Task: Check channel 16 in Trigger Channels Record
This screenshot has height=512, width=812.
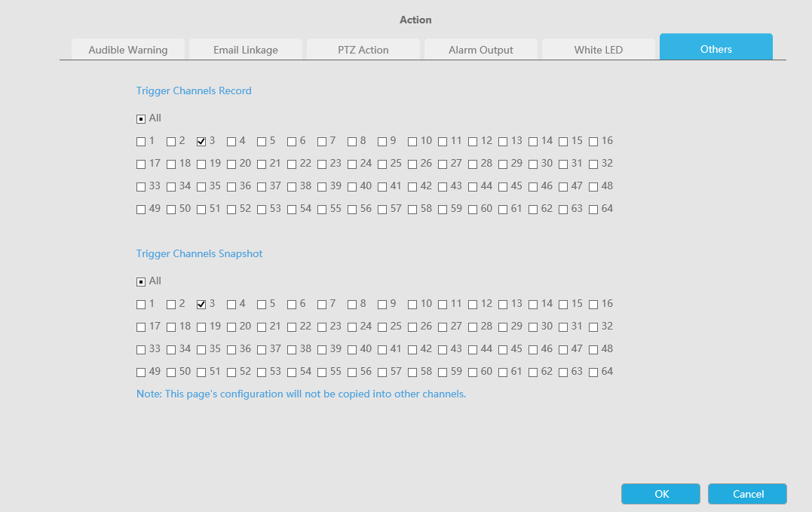Action: coord(593,142)
